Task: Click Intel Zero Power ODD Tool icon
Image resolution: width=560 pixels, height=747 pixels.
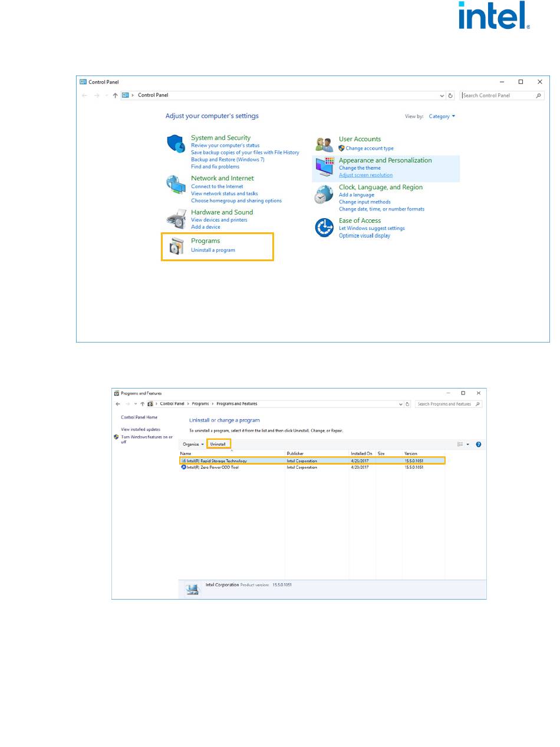Action: point(183,467)
